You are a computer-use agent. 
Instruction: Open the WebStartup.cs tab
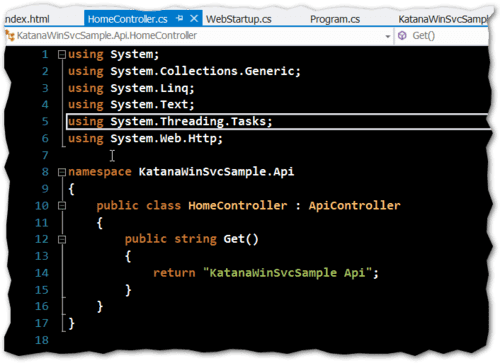pos(239,19)
